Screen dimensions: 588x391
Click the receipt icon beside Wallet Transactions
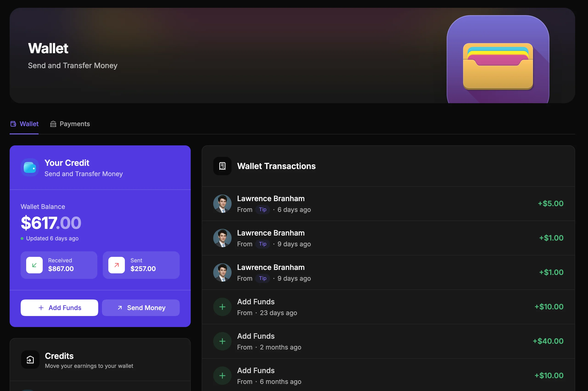pos(222,166)
